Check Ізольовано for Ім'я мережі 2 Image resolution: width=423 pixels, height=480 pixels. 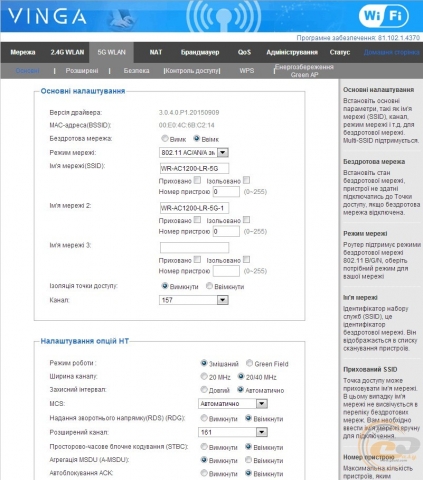click(x=246, y=220)
